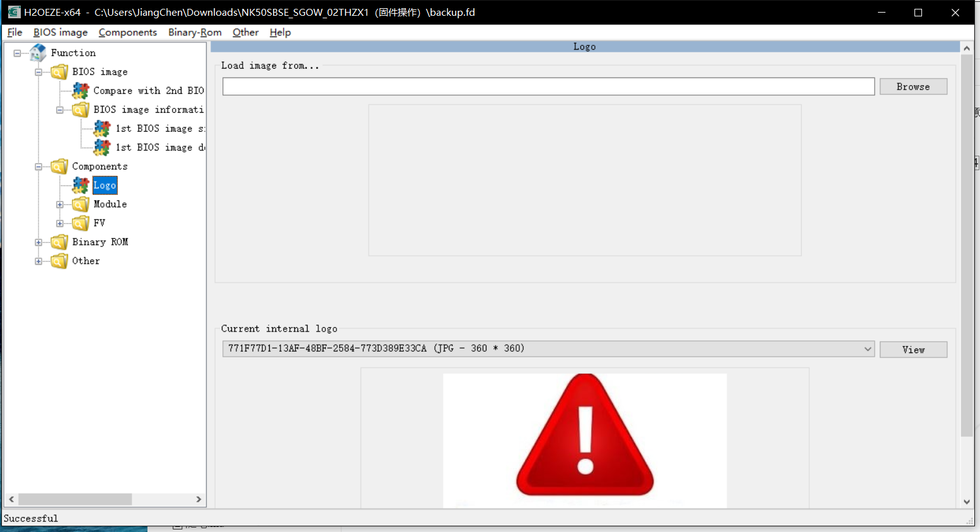Collapse the Function root node
Viewport: 980px width, 532px height.
[17, 53]
